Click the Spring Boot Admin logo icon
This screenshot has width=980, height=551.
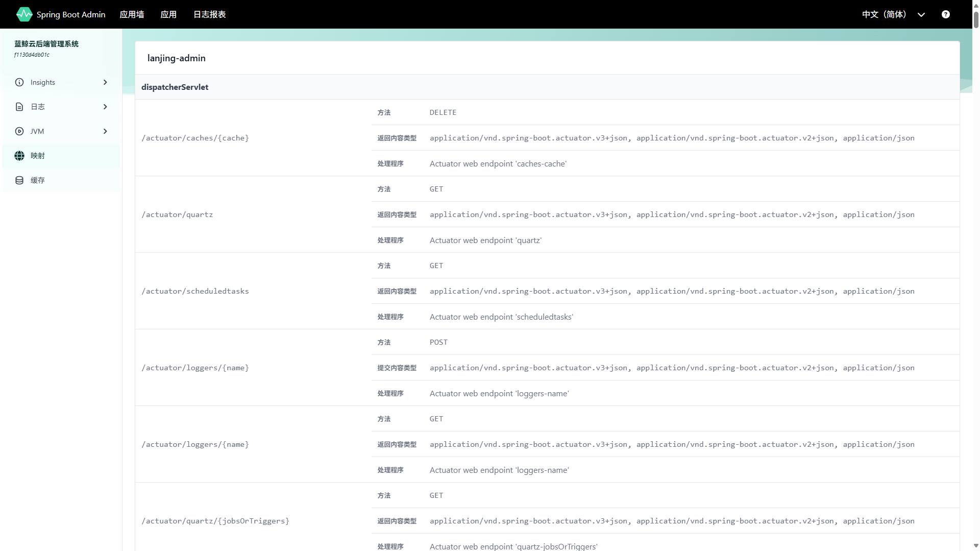click(x=24, y=14)
